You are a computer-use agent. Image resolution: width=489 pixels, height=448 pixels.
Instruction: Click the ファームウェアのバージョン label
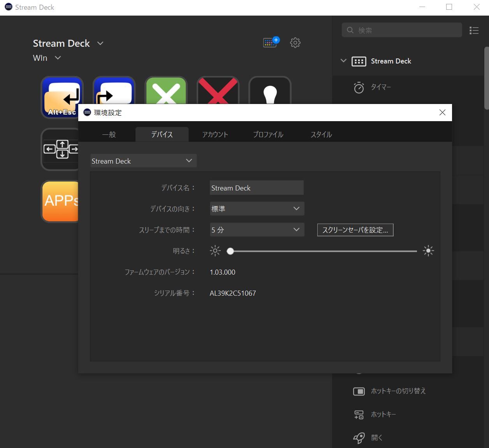(x=160, y=272)
